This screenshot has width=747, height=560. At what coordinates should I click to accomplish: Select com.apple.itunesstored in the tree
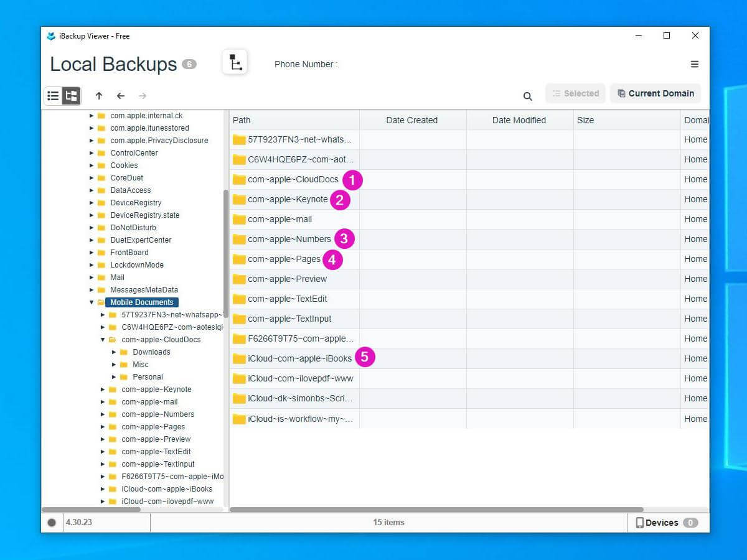(150, 128)
